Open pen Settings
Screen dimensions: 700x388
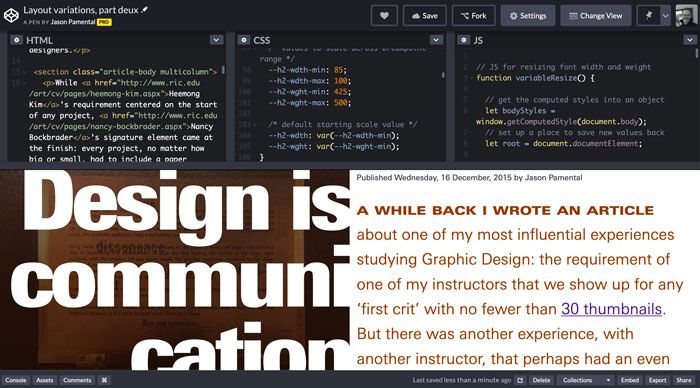[528, 16]
